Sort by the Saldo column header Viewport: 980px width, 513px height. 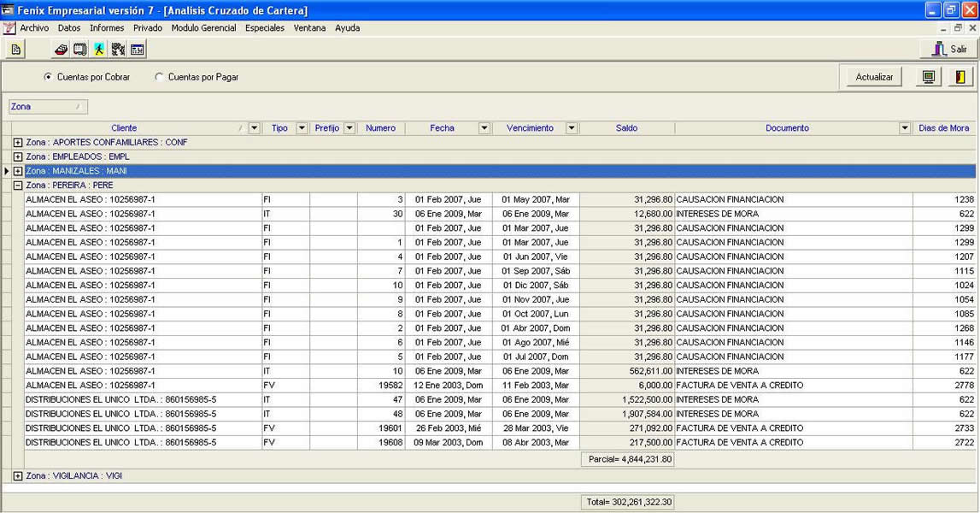click(627, 128)
